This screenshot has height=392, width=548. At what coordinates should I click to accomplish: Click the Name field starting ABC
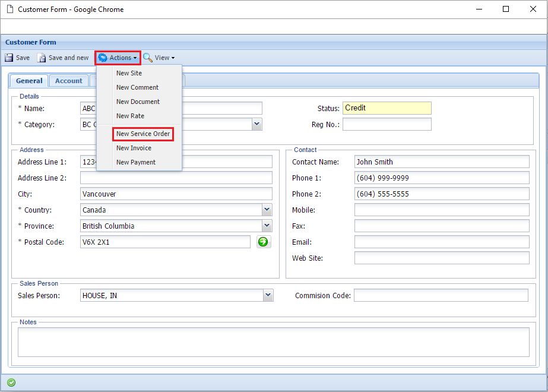point(171,109)
